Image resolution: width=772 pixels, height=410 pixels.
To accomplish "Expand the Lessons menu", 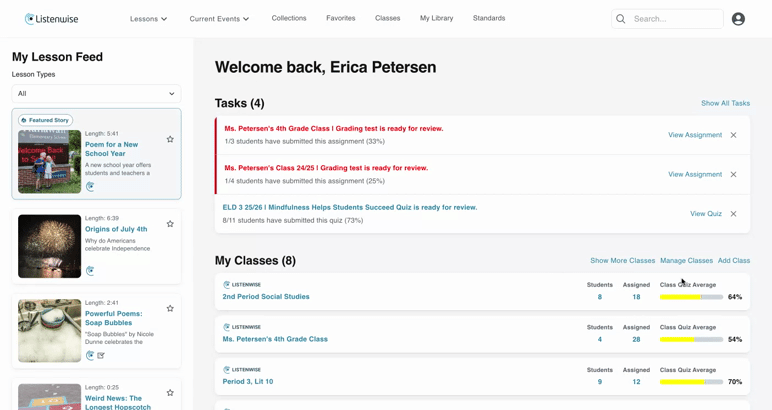I will pos(149,19).
